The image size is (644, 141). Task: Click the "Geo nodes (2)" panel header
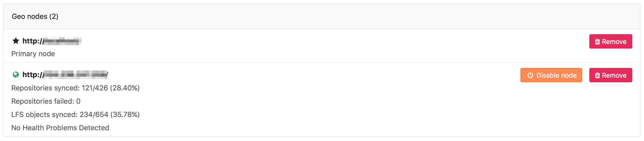point(35,16)
